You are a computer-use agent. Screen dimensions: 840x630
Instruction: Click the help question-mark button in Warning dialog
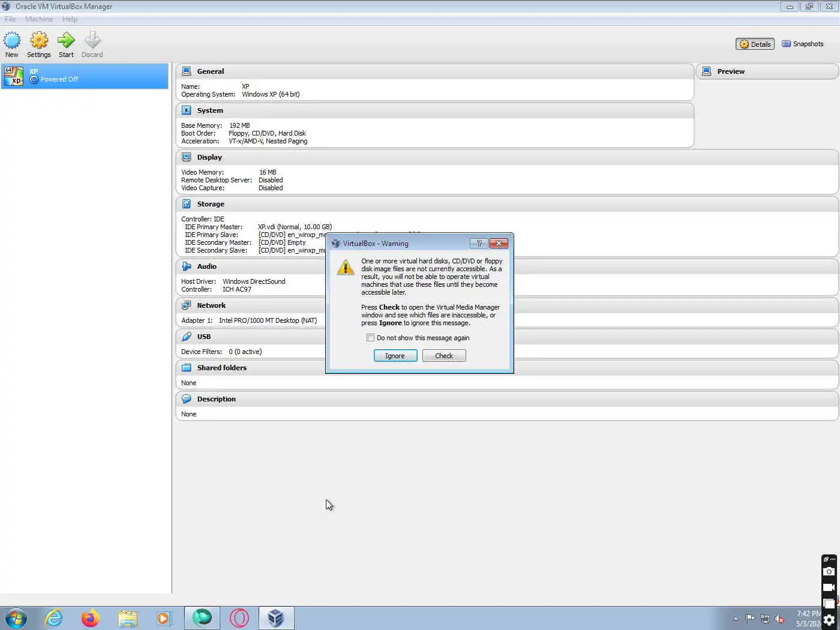point(479,243)
